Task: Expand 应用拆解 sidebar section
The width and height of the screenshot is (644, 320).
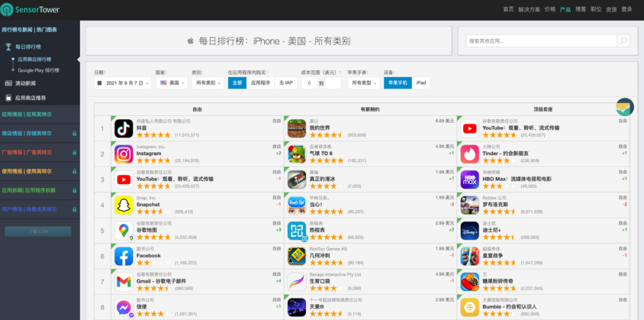Action: pos(40,190)
